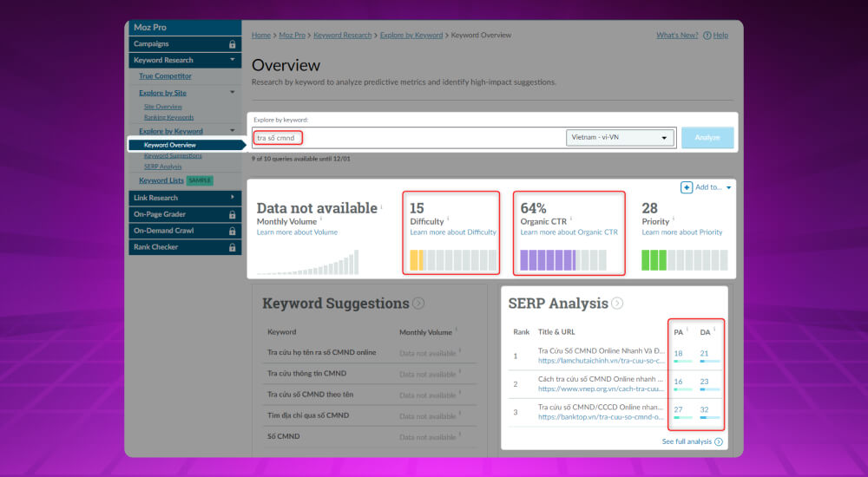This screenshot has height=477, width=868.
Task: Open the Vietnam - vi-VN locale dropdown
Action: [620, 137]
